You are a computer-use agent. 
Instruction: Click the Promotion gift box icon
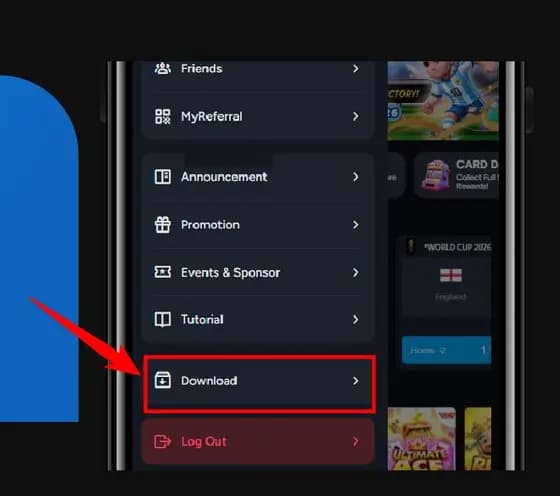pyautogui.click(x=162, y=225)
